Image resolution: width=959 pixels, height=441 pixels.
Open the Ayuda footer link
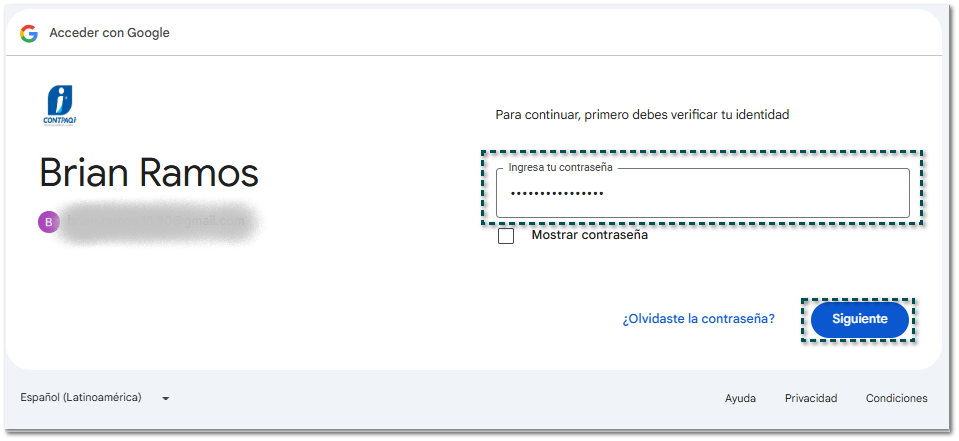pos(740,398)
